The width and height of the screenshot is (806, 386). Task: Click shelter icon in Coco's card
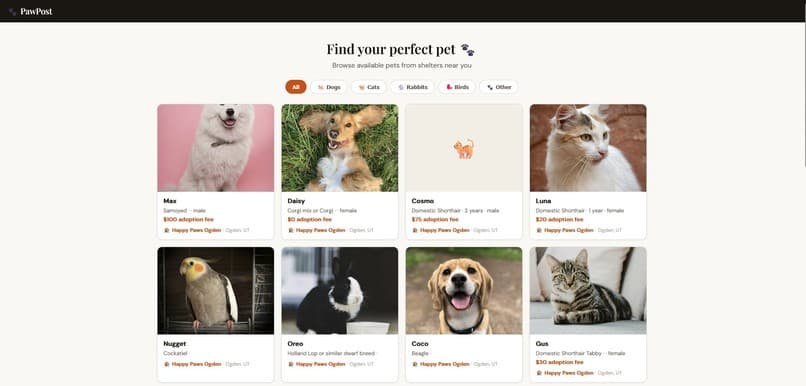(415, 364)
